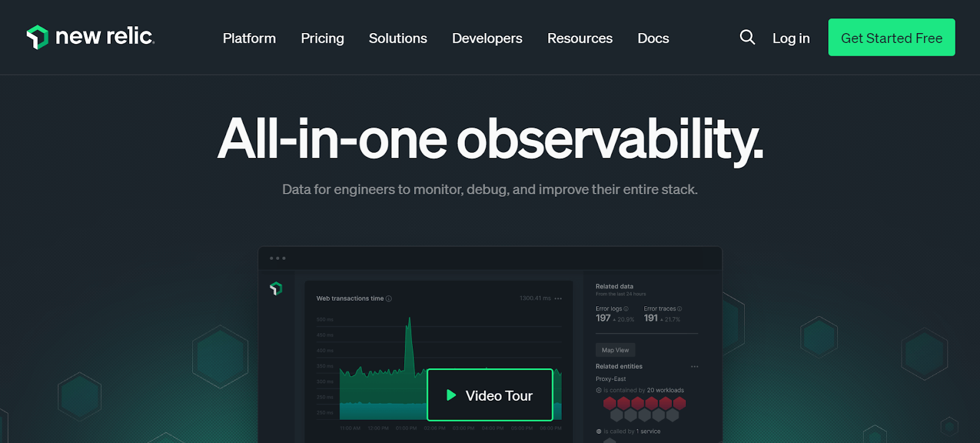Click info icon next to Web transactions time
This screenshot has height=443, width=980.
click(389, 299)
